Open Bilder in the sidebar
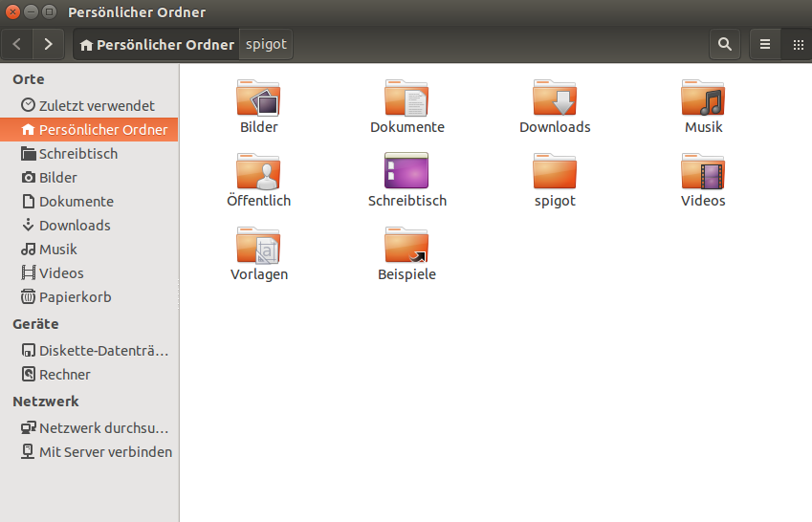Viewport: 812px width, 522px height. (x=89, y=178)
